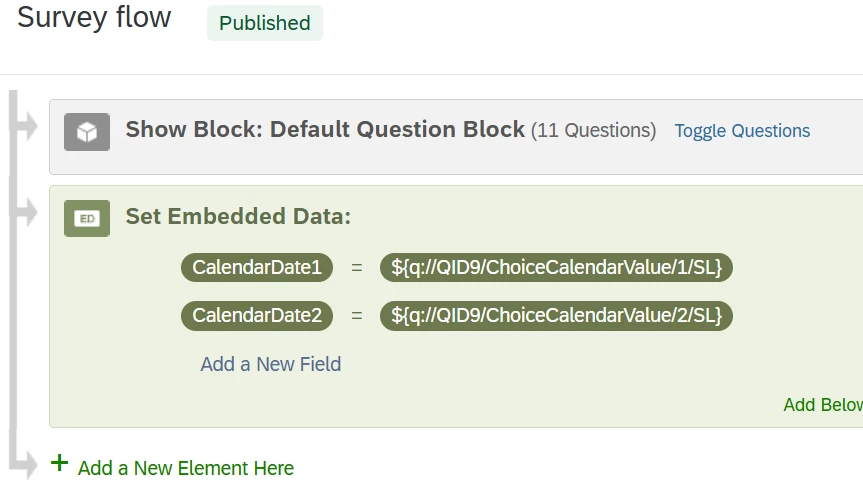Select the Show Block: Default Question Block title
This screenshot has width=863, height=486.
click(325, 130)
